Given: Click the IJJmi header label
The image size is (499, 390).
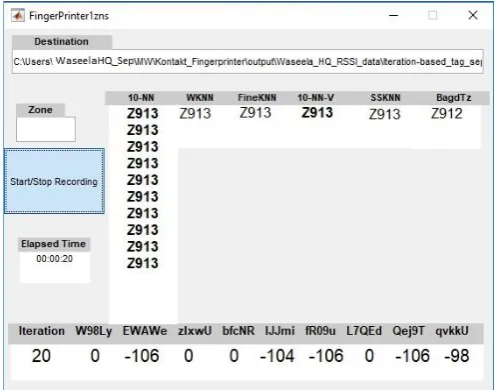Looking at the screenshot, I should (280, 331).
